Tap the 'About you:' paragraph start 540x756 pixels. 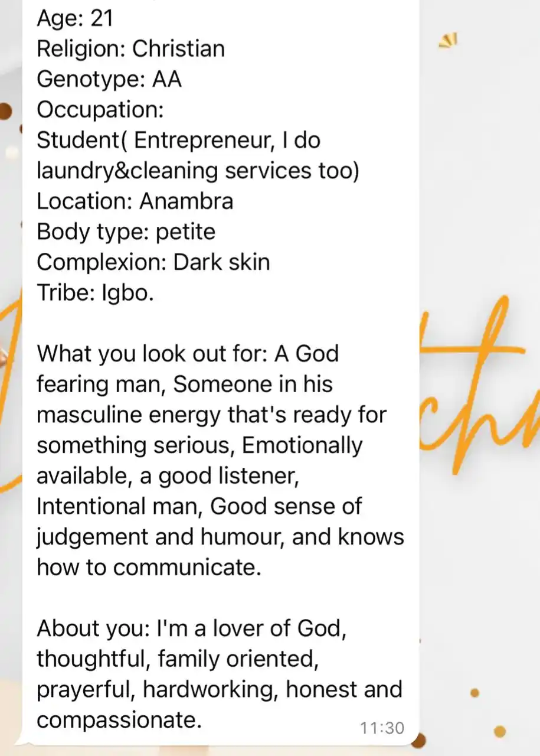94,628
